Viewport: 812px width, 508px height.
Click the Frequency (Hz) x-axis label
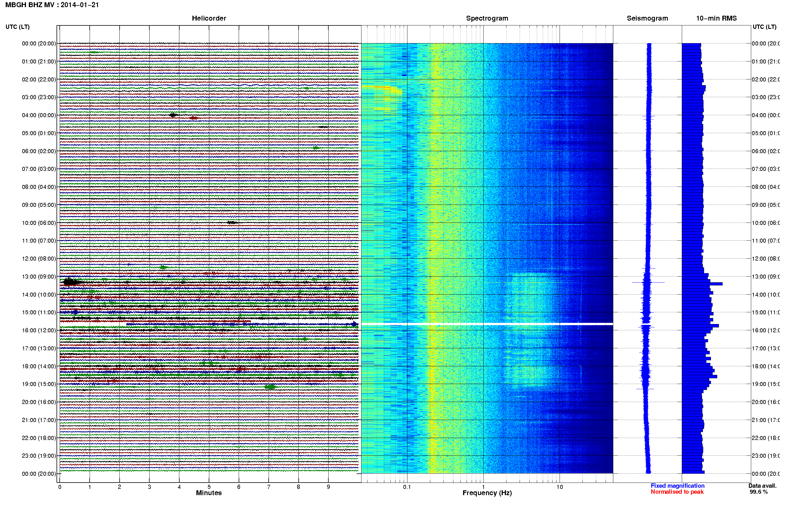[x=487, y=493]
